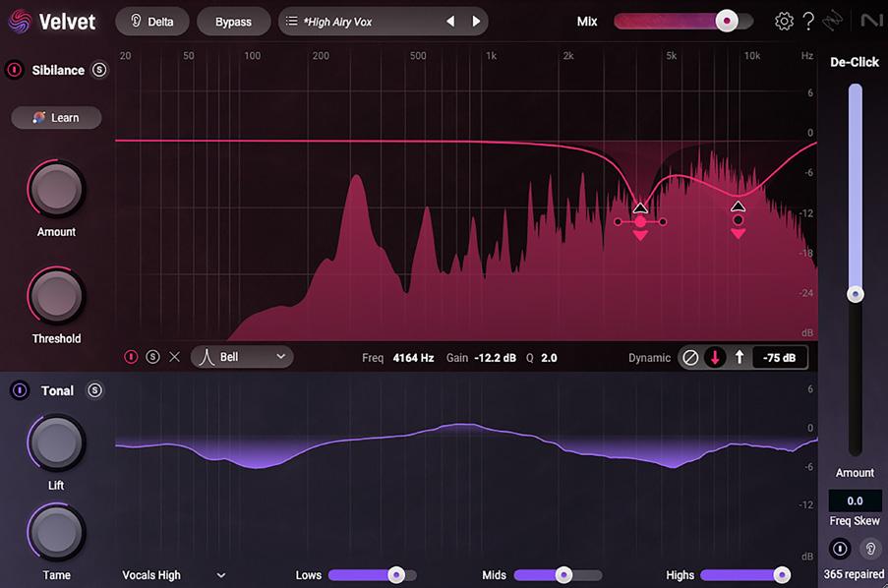The image size is (888, 588).
Task: Toggle selected band power button
Action: 131,357
